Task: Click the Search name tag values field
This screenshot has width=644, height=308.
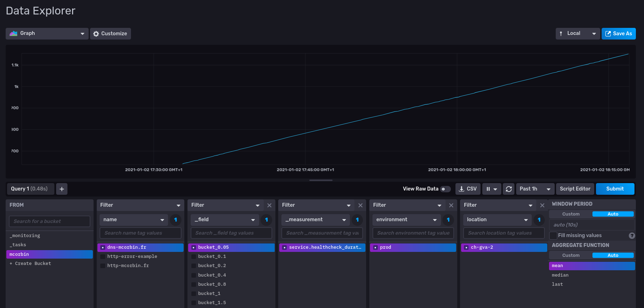Action: coord(141,233)
